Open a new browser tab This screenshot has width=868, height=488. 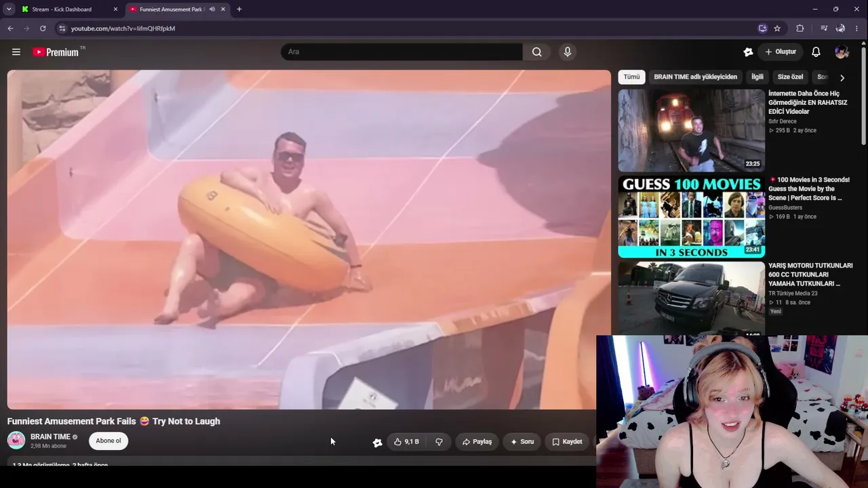point(239,9)
